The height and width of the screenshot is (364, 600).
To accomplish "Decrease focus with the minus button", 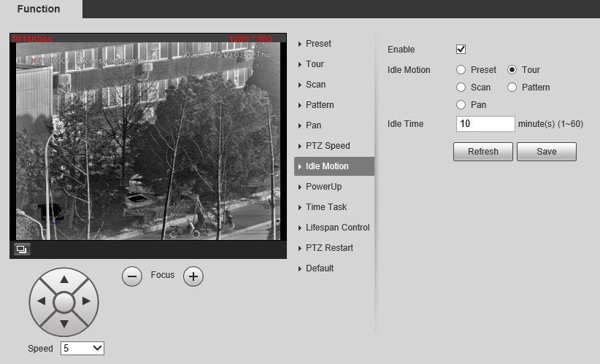I will pos(132,276).
